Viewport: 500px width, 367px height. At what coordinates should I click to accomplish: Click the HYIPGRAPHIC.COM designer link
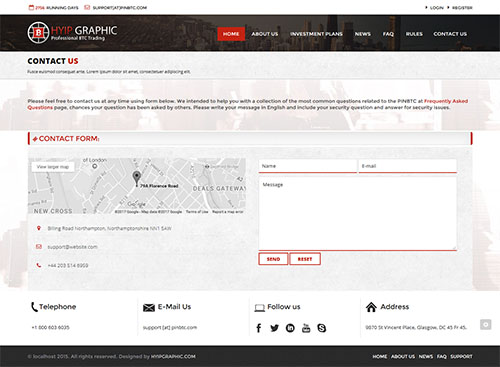tap(173, 357)
